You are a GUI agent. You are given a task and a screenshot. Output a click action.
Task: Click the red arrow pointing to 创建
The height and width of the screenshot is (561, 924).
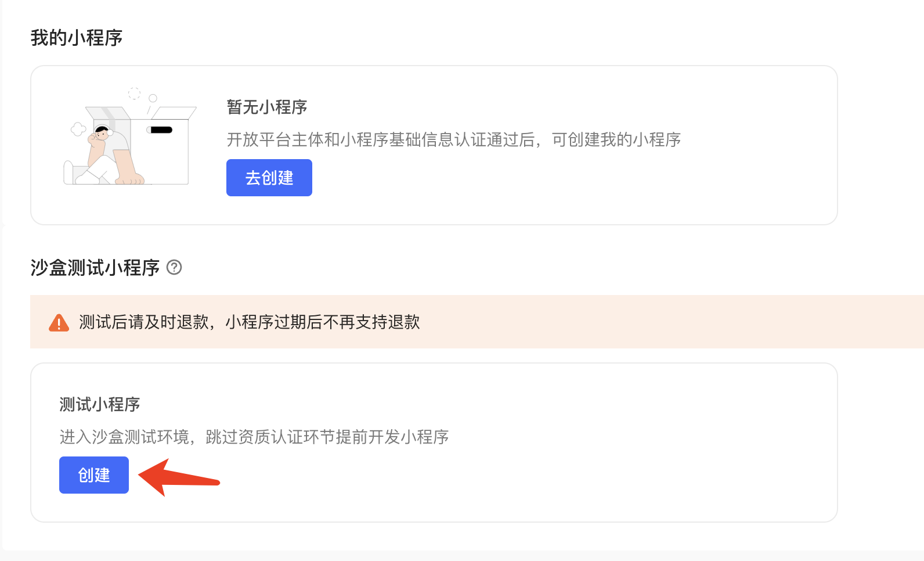pos(179,477)
